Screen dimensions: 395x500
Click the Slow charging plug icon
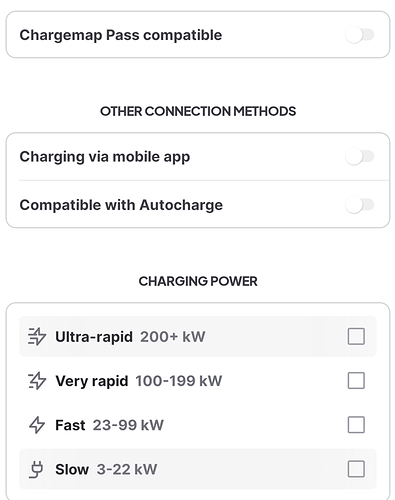(x=36, y=469)
